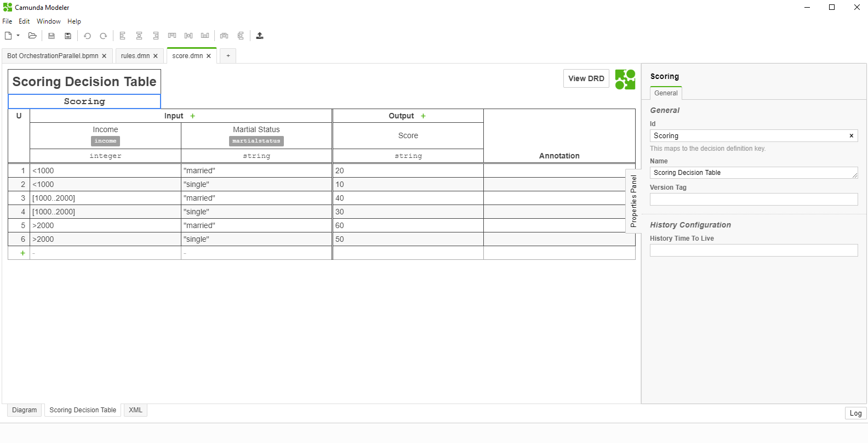Switch to the XML view tab
Image resolution: width=868 pixels, height=443 pixels.
[135, 410]
